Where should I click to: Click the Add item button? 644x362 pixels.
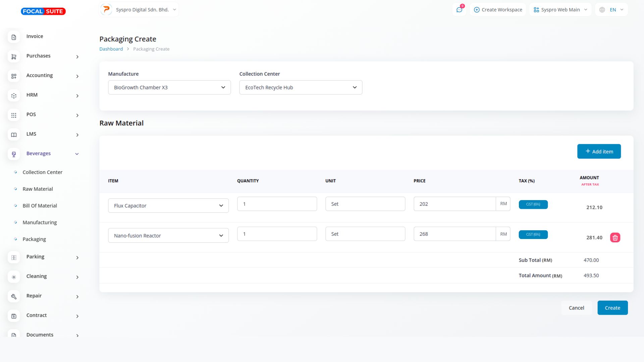[599, 152]
